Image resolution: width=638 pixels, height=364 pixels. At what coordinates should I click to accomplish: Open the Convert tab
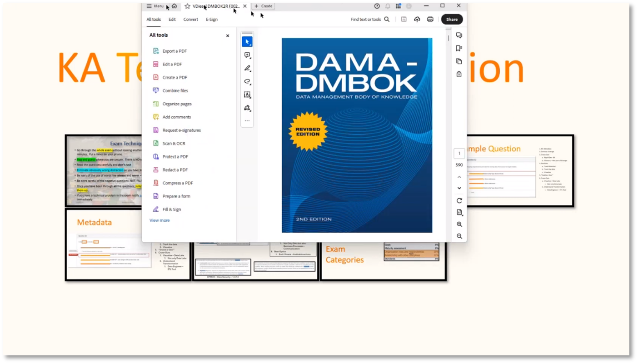tap(191, 20)
